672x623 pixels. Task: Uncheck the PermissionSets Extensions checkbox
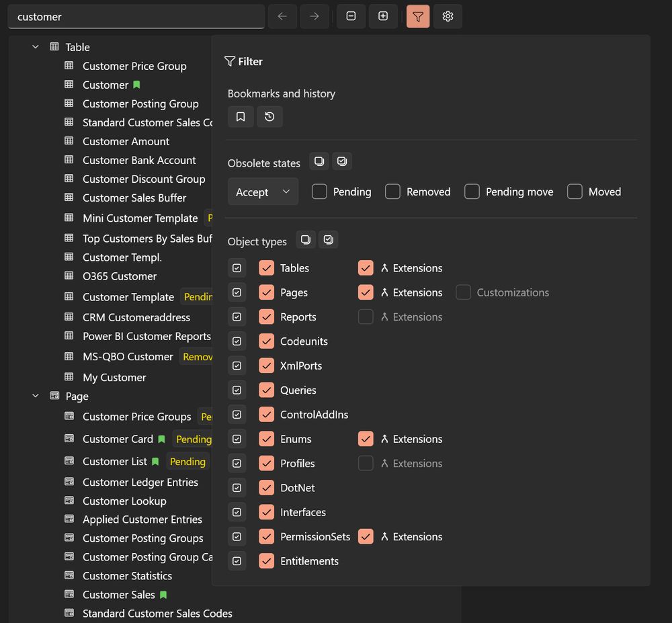(366, 537)
